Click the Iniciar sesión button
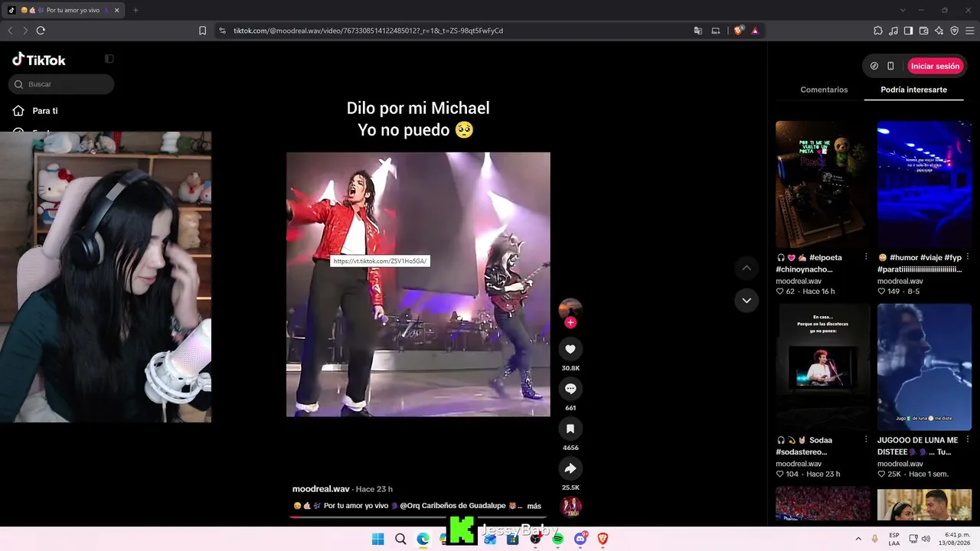This screenshot has height=551, width=980. (935, 66)
